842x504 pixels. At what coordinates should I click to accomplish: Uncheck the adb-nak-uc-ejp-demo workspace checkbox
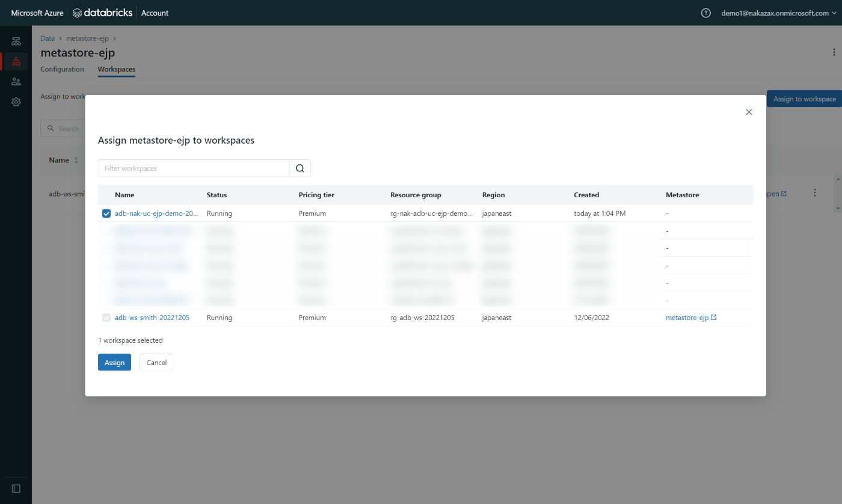click(106, 213)
